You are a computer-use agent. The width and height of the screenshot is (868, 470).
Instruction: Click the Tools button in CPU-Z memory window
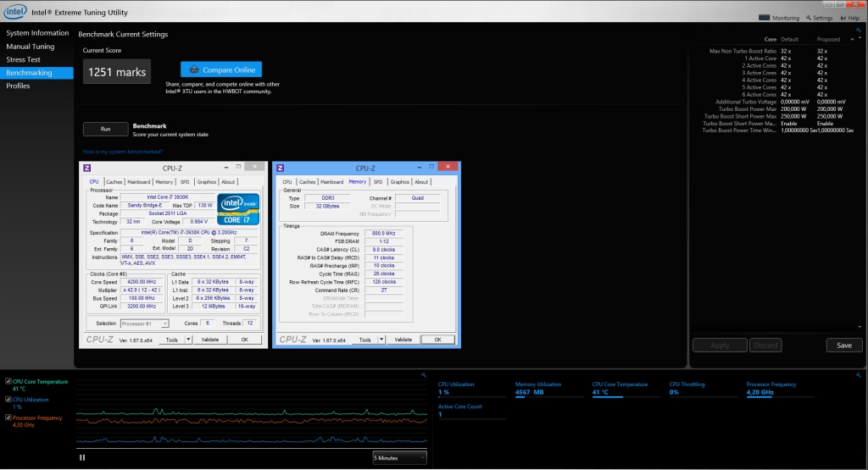click(365, 340)
